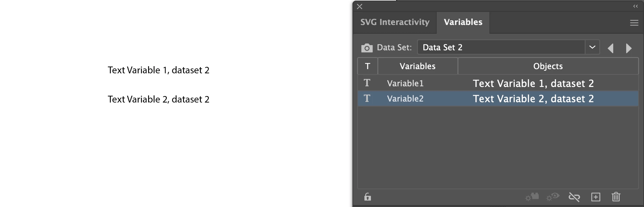Click the Unbind Variable broken-link icon
Screen dimensions: 644x207
click(574, 197)
